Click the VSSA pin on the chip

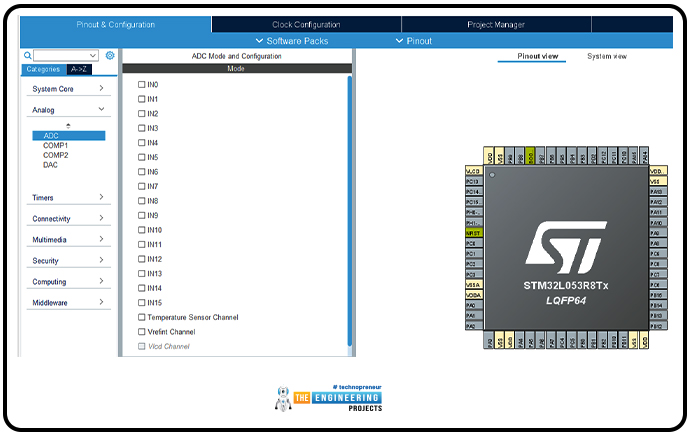pyautogui.click(x=474, y=285)
